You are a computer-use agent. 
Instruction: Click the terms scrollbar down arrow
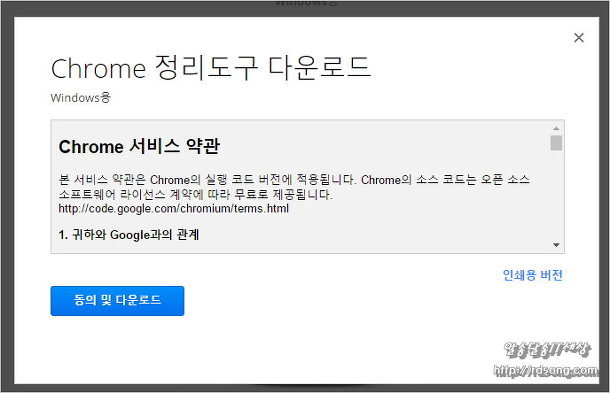[556, 245]
